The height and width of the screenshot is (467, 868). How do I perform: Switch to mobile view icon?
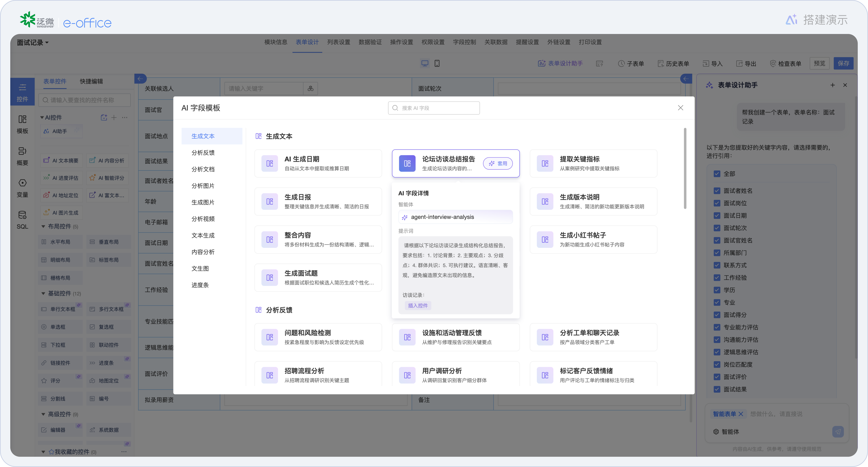437,63
